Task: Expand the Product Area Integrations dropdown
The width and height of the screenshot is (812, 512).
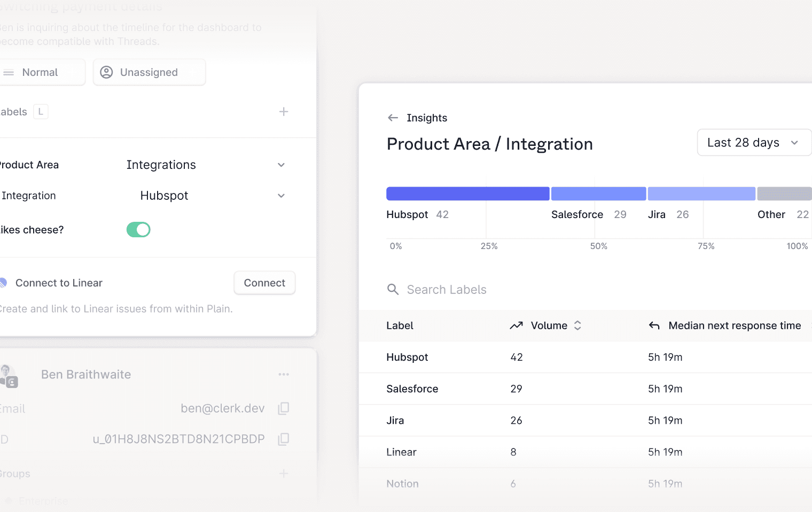Action: [x=281, y=165]
